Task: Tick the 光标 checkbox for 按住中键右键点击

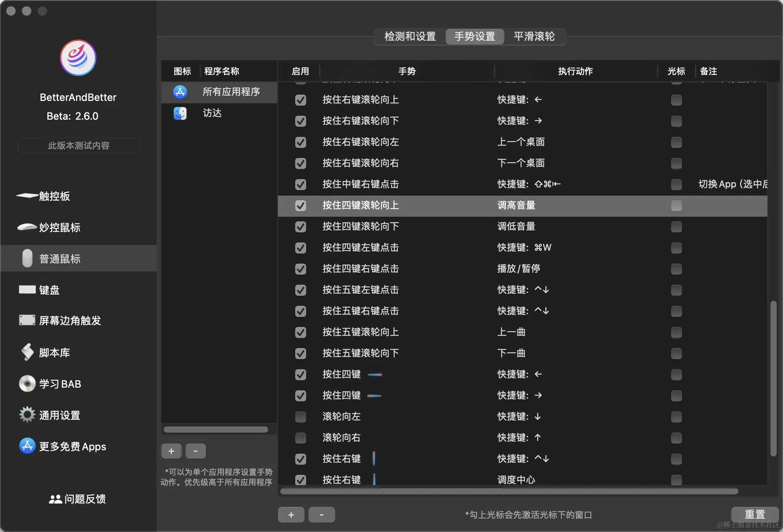Action: (x=676, y=185)
